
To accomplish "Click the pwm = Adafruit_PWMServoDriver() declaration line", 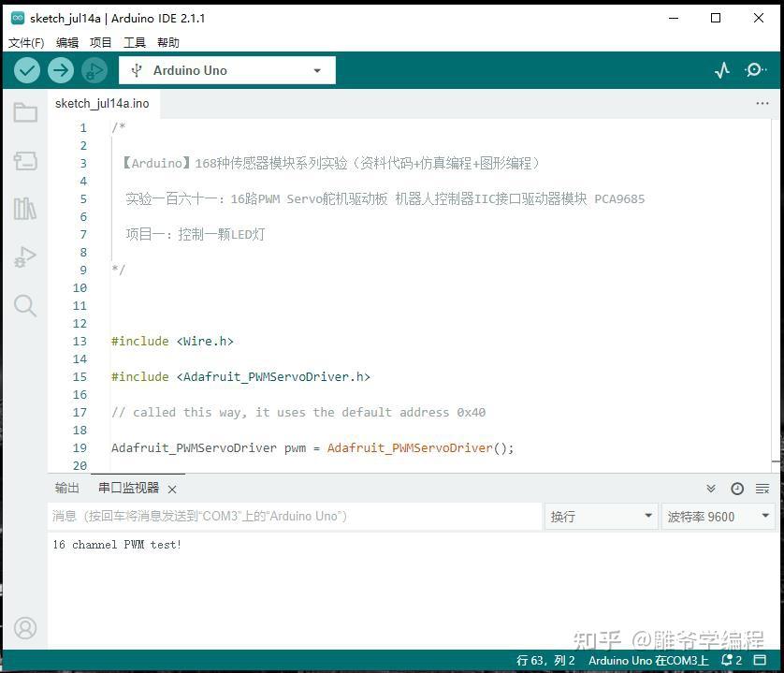I will point(312,447).
